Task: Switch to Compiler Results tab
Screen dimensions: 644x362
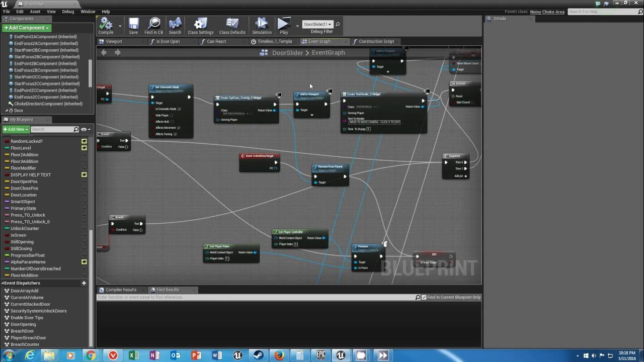Action: [x=121, y=290]
